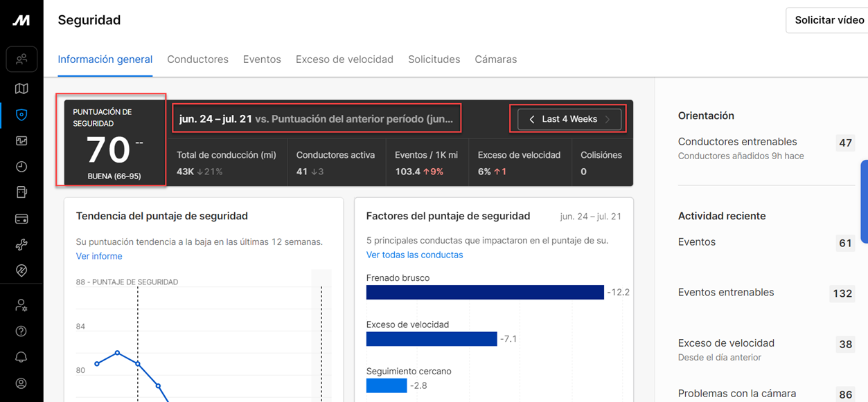Open the help question mark icon

pyautogui.click(x=21, y=331)
